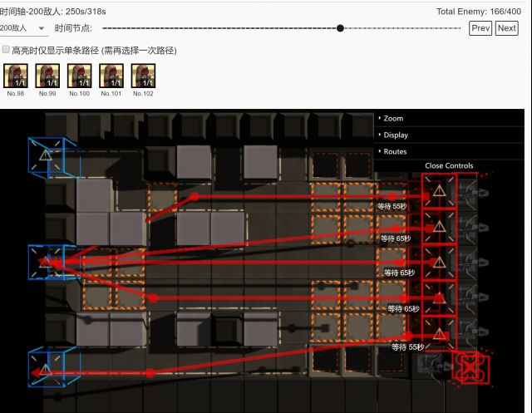Click the bottom-left blue warning box on map

(45, 368)
